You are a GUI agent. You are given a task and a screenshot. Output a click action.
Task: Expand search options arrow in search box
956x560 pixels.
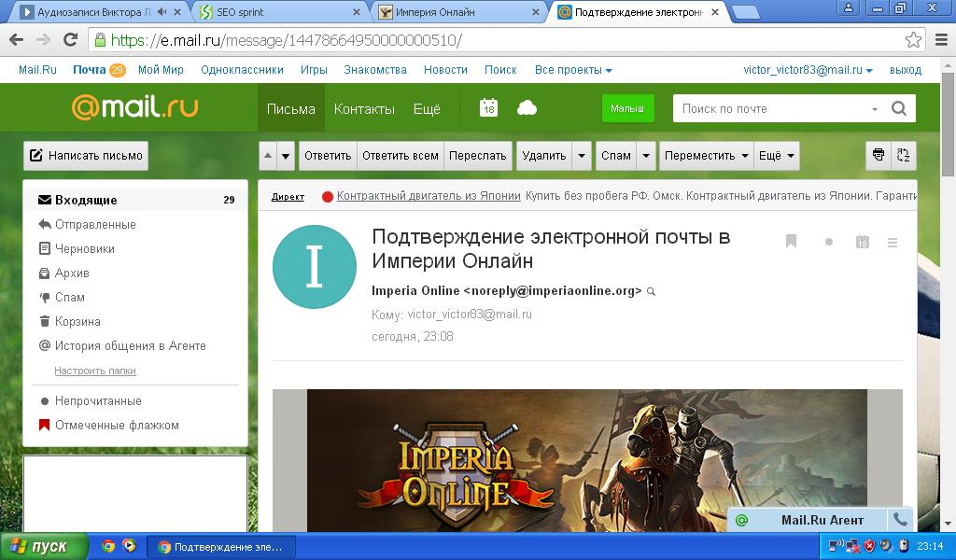click(874, 109)
